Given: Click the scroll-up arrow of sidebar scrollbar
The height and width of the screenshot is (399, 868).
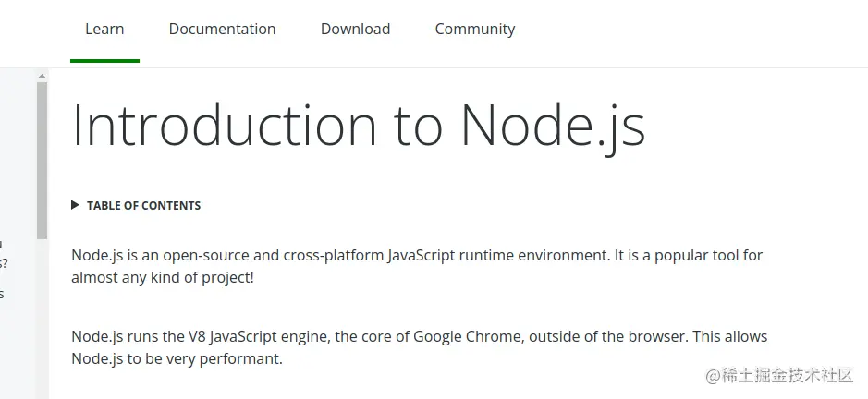Looking at the screenshot, I should [42, 75].
